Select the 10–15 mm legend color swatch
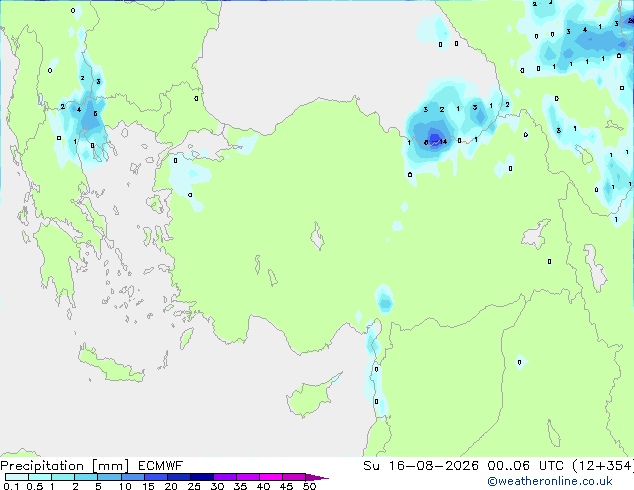 132,477
